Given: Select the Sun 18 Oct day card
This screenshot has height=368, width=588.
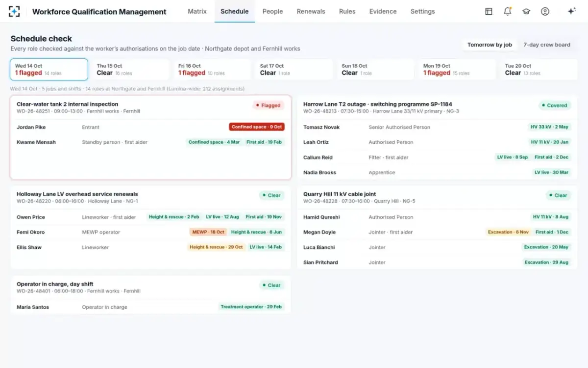Looking at the screenshot, I should 375,69.
